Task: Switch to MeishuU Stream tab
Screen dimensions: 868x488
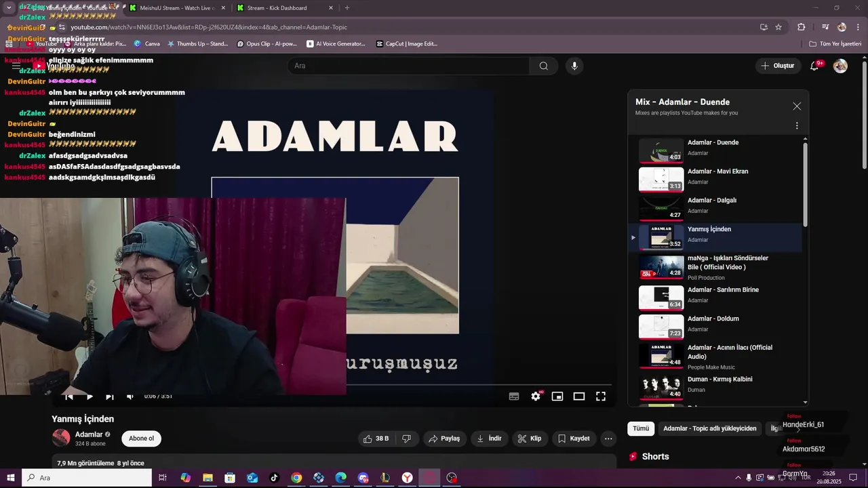Action: tap(177, 8)
